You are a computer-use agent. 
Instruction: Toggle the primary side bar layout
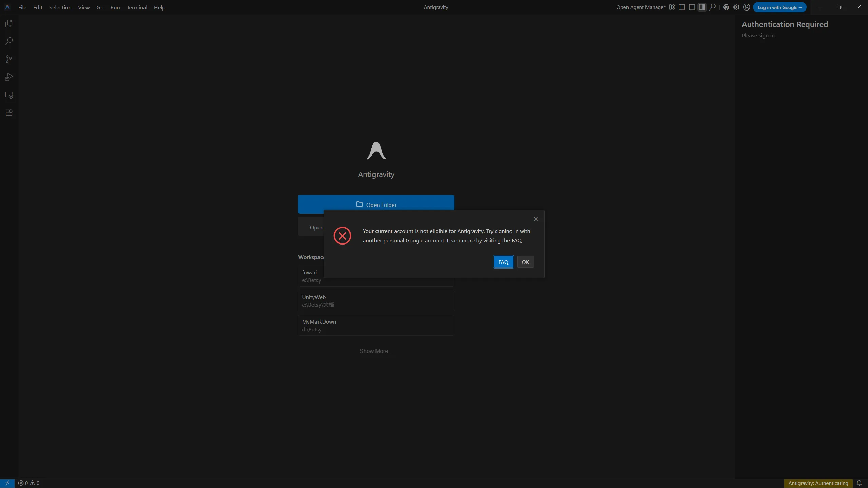tap(682, 7)
